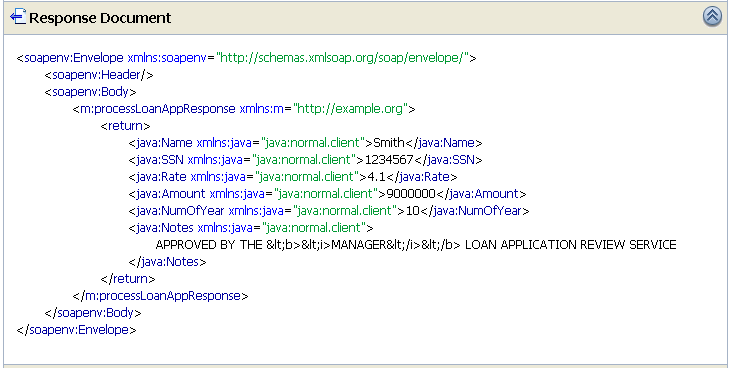Click the closing java:NumOfYear tag
Image resolution: width=730 pixels, height=368 pixels.
click(x=475, y=211)
